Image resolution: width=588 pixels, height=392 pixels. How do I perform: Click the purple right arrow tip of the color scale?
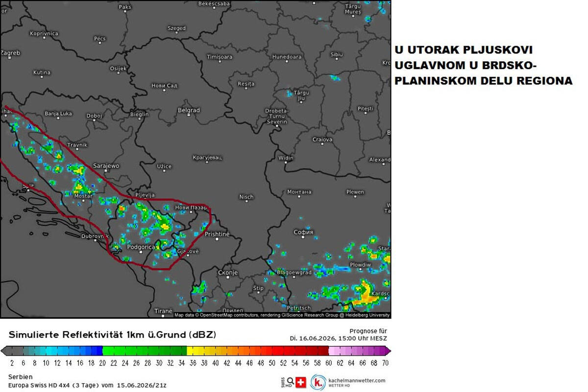coord(388,350)
